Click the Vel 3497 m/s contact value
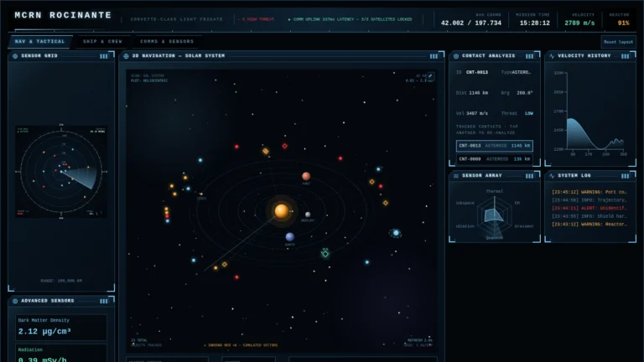 pos(477,113)
